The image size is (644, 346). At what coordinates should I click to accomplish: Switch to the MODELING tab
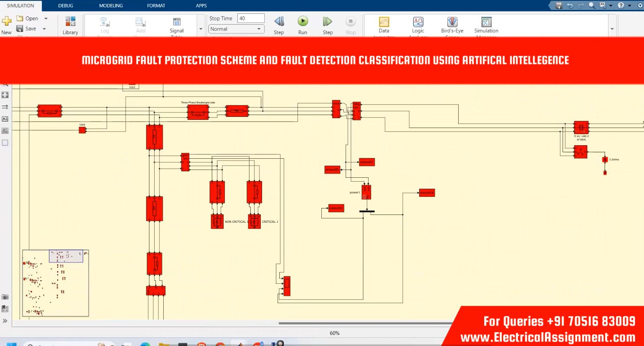tap(111, 6)
